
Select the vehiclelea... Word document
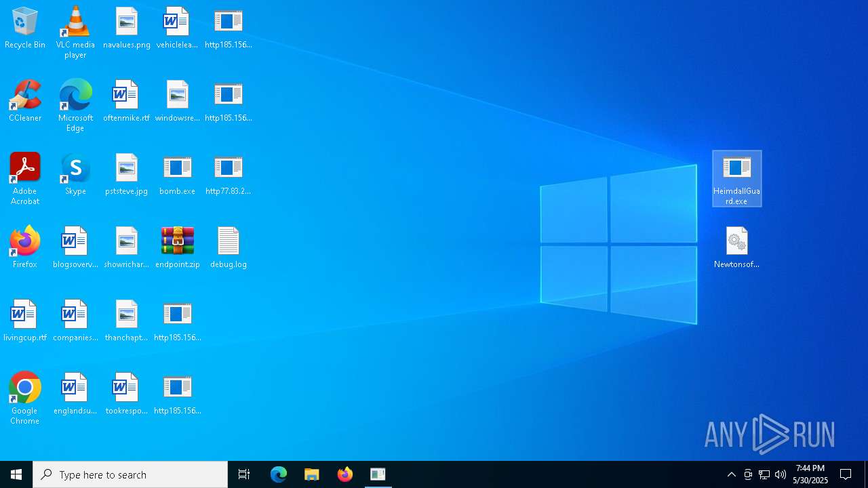click(177, 28)
